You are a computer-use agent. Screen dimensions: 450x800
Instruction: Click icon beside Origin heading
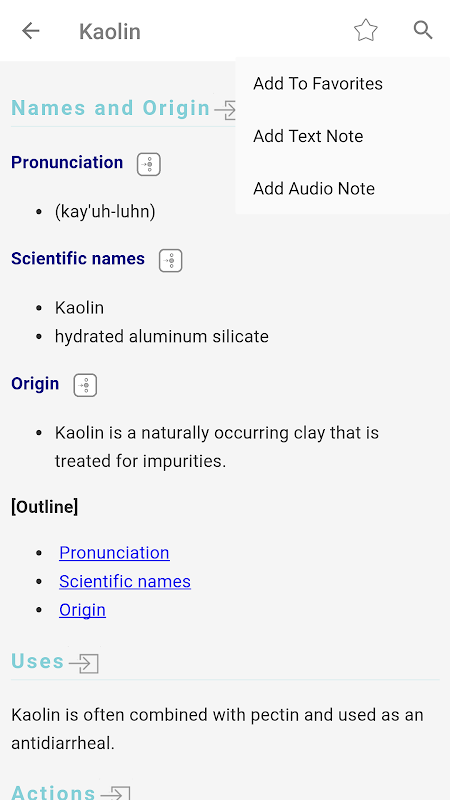(85, 385)
